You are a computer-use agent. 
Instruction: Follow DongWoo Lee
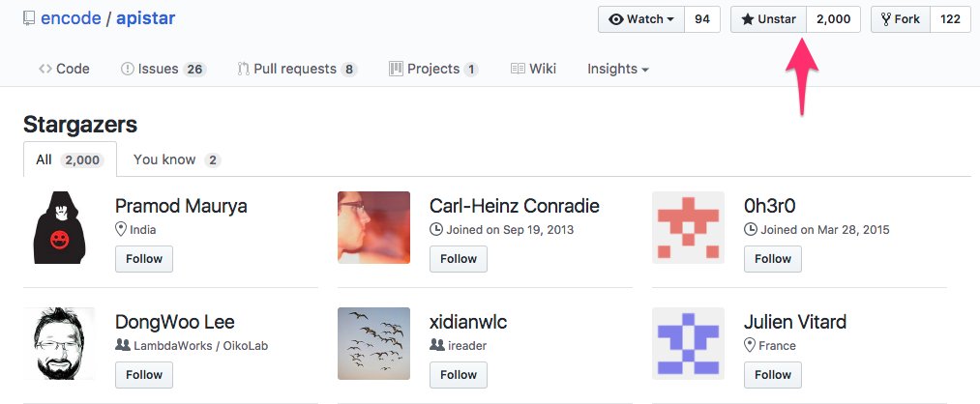(144, 375)
